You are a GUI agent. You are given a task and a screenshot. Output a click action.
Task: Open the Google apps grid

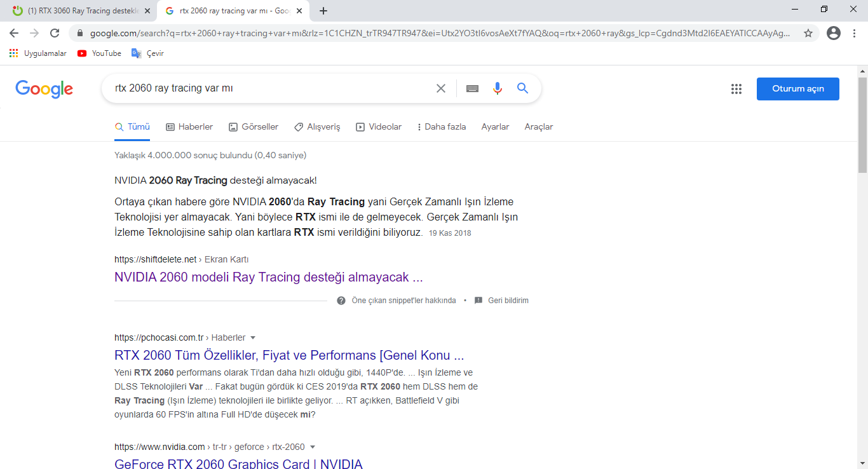[x=736, y=89]
